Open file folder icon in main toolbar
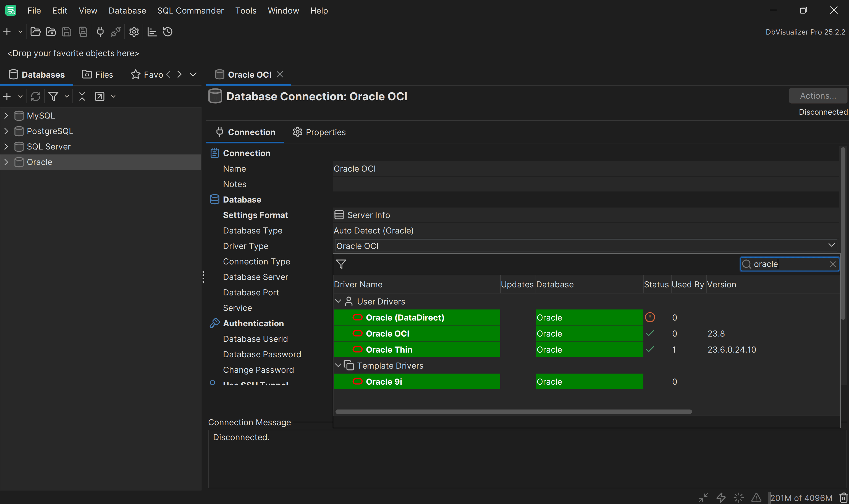The width and height of the screenshot is (849, 504). [35, 32]
